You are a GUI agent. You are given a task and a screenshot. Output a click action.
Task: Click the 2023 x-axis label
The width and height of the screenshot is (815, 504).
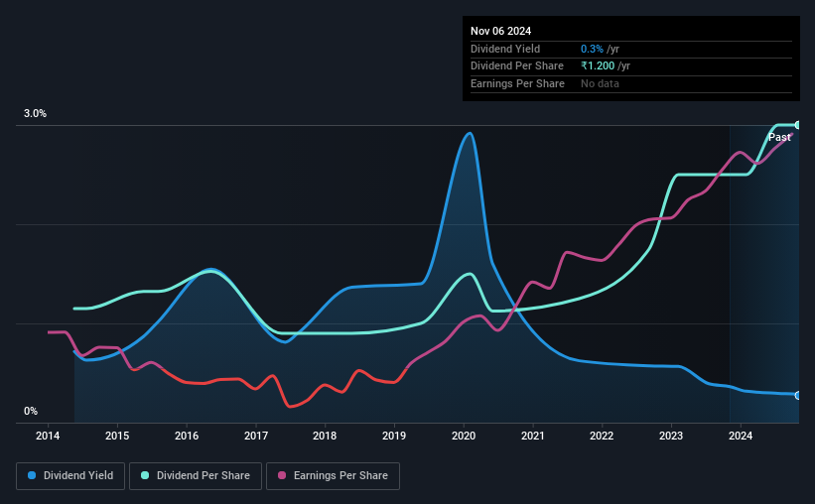[671, 436]
